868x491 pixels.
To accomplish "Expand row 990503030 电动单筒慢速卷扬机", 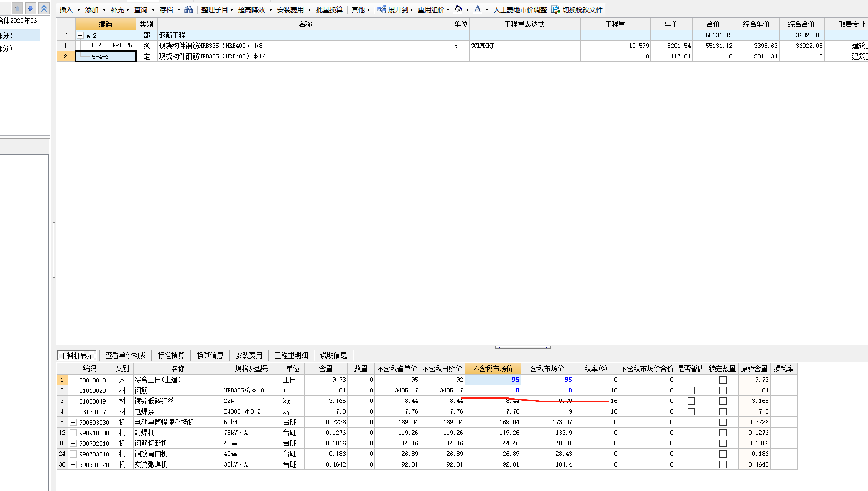I will pyautogui.click(x=73, y=422).
